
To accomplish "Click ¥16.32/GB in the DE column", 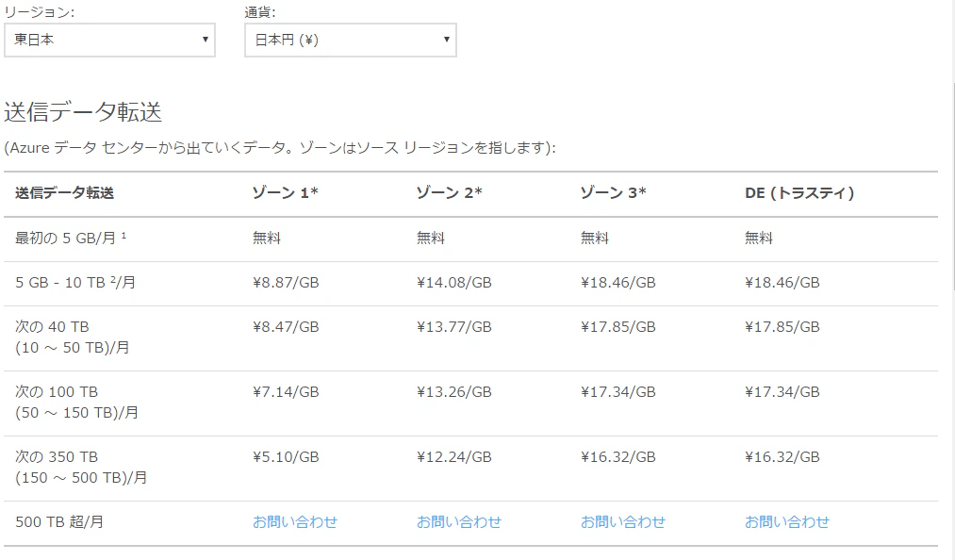I will pyautogui.click(x=782, y=457).
